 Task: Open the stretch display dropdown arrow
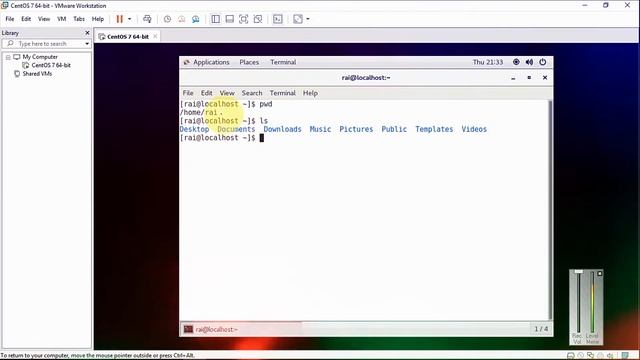tap(308, 19)
